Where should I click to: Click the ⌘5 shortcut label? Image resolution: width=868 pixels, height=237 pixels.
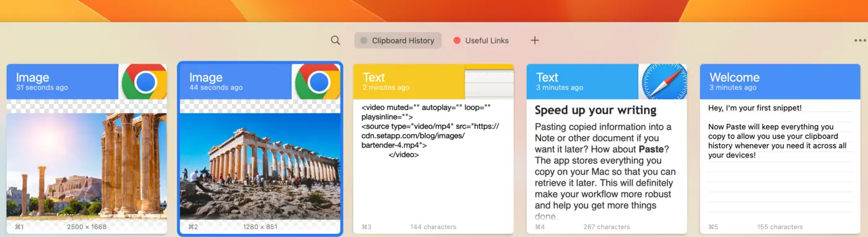(x=713, y=226)
